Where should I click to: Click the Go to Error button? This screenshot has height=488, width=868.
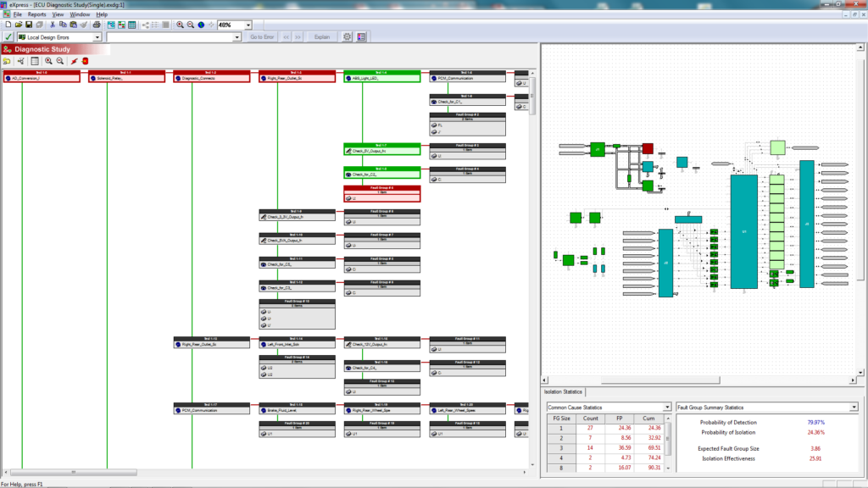point(262,37)
